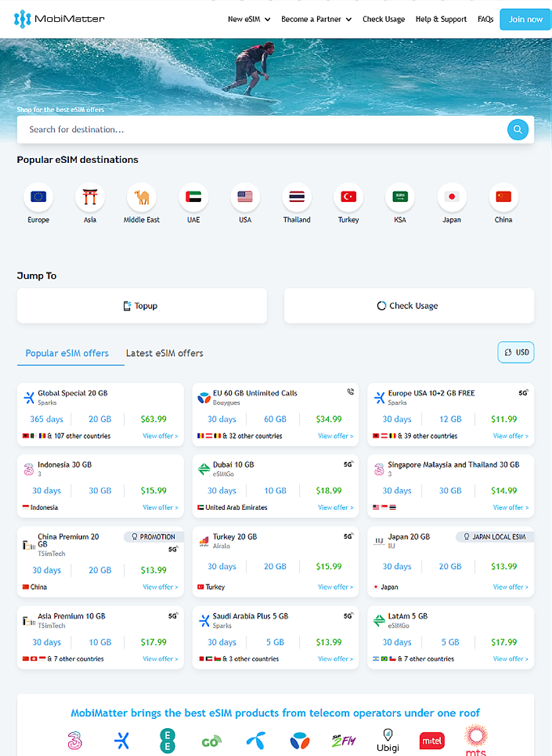
Task: Expand the Become a Partner menu
Action: pos(316,19)
